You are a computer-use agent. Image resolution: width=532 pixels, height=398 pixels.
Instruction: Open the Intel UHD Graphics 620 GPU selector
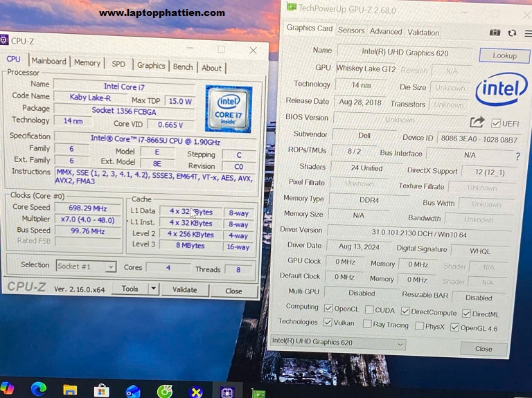[x=338, y=343]
